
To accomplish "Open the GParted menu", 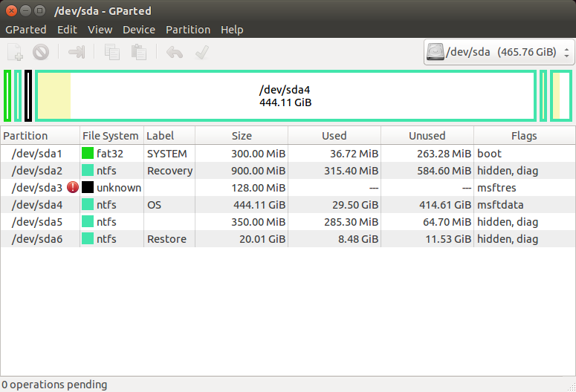I will tap(26, 30).
